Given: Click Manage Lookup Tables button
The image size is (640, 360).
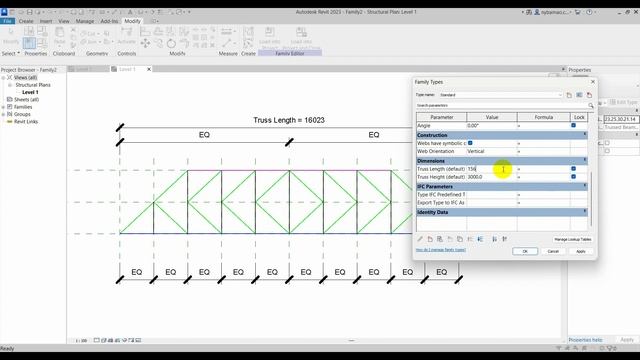Looking at the screenshot, I should 573,240.
